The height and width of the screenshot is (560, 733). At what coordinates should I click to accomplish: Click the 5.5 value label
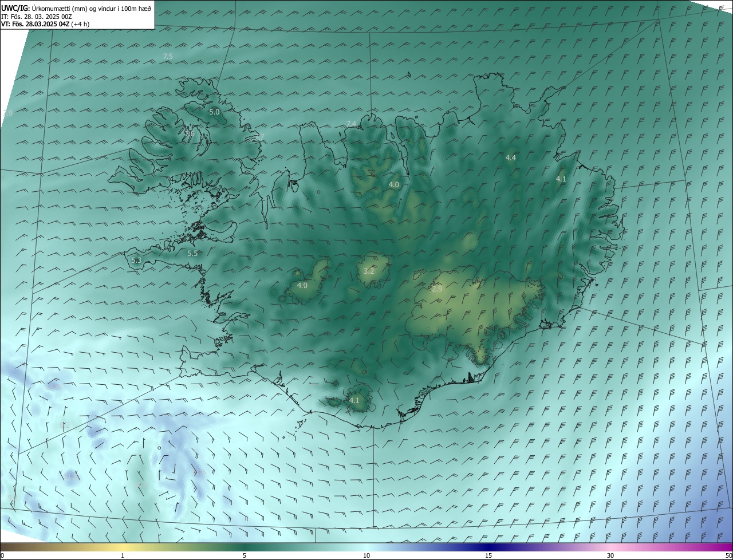[192, 253]
